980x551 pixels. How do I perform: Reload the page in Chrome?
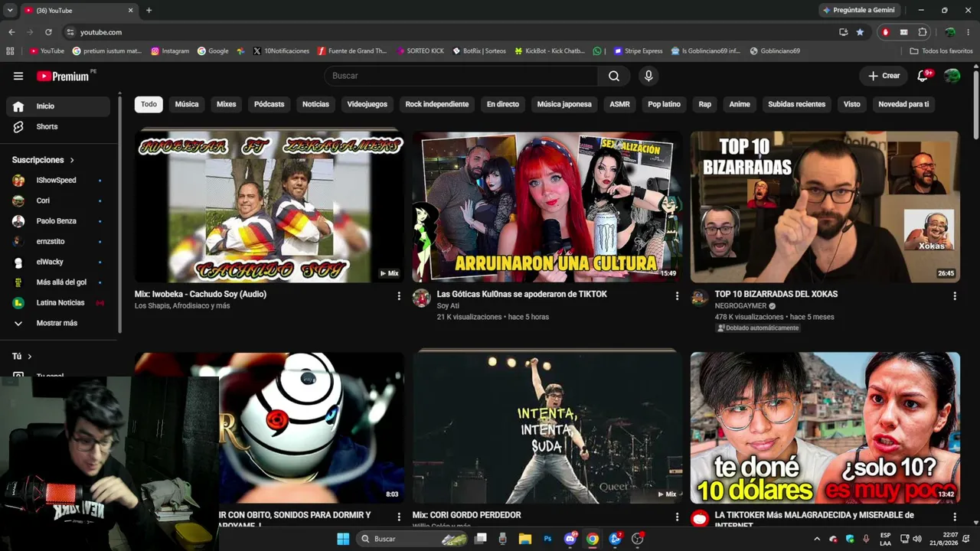(x=48, y=32)
